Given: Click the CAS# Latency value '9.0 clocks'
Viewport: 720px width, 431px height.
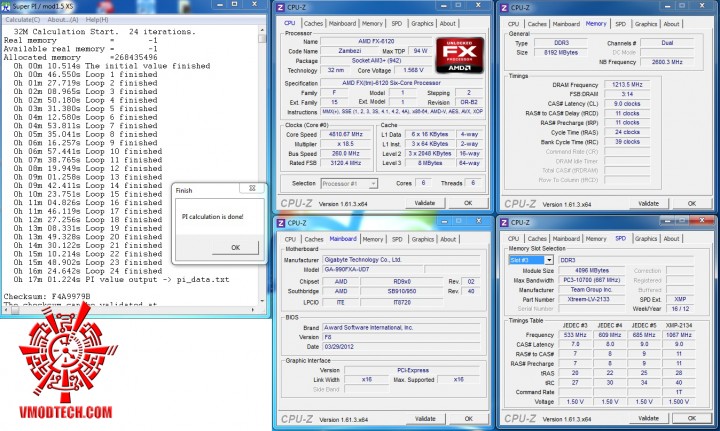Looking at the screenshot, I should click(627, 104).
